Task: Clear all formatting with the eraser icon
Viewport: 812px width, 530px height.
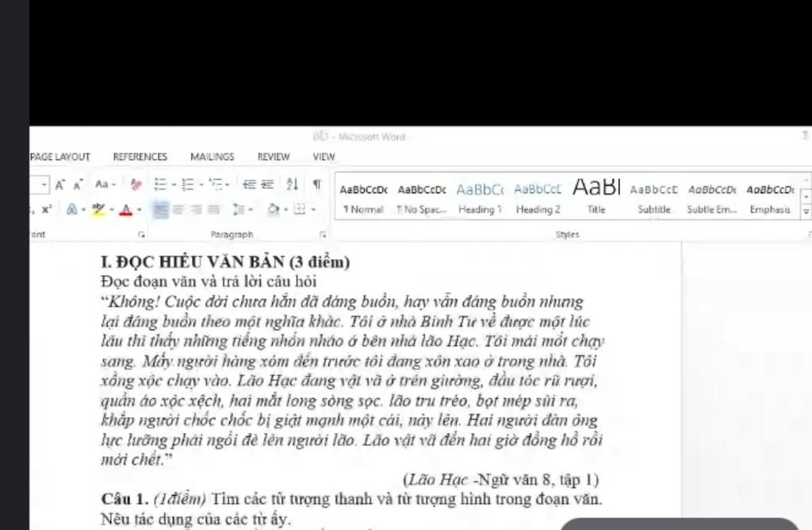Action: click(x=136, y=184)
